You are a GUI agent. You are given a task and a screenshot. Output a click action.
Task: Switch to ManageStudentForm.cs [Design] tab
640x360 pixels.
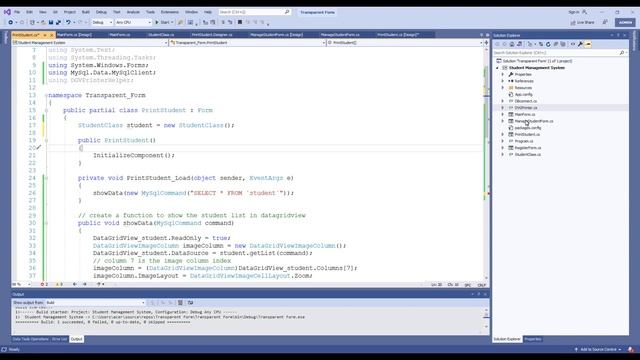[x=277, y=35]
